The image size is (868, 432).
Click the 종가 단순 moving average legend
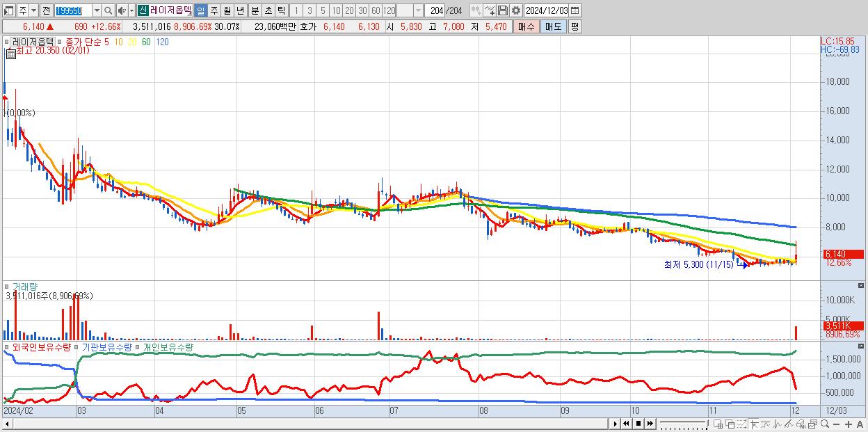[83, 42]
